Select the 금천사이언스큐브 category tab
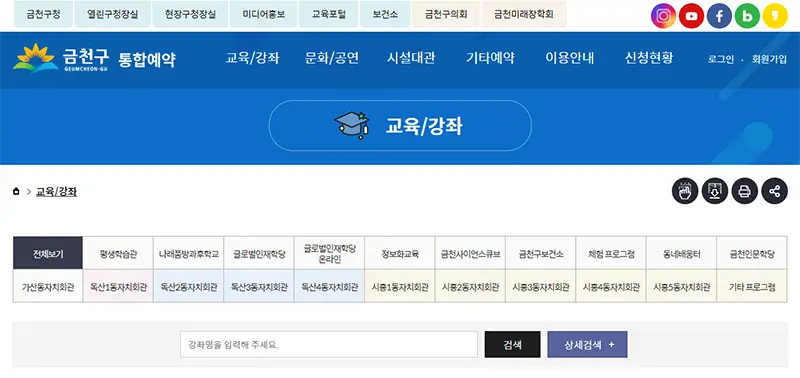 470,253
